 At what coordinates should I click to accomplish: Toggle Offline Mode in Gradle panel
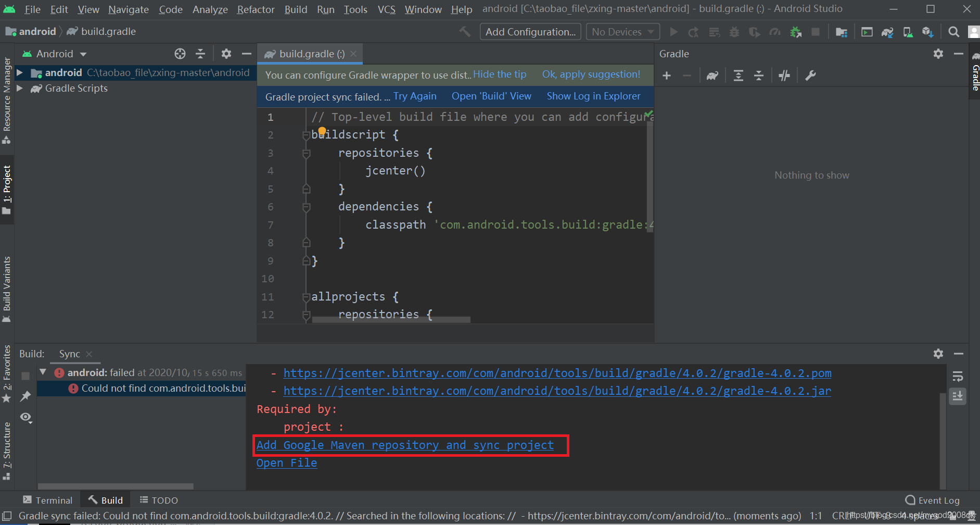[x=784, y=76]
